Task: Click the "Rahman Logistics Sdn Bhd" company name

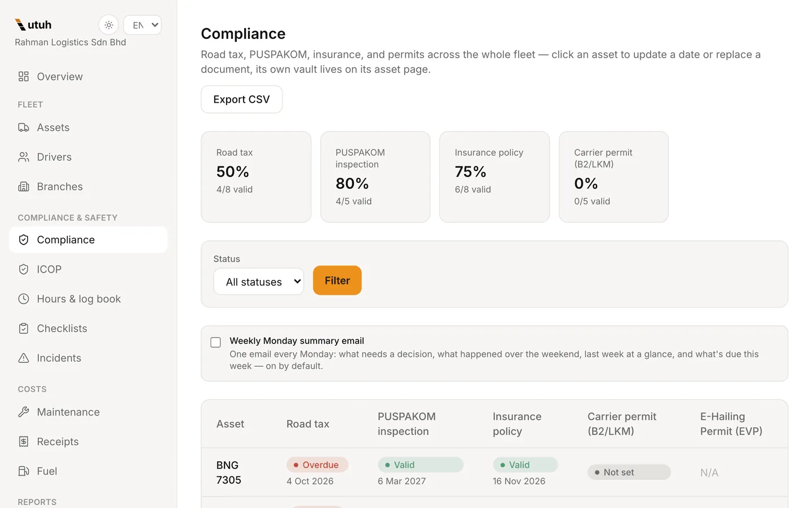Action: click(70, 42)
